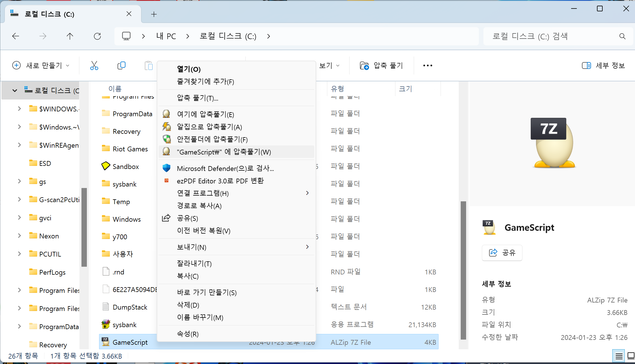
Task: Switch to details list view icon
Action: (x=619, y=356)
